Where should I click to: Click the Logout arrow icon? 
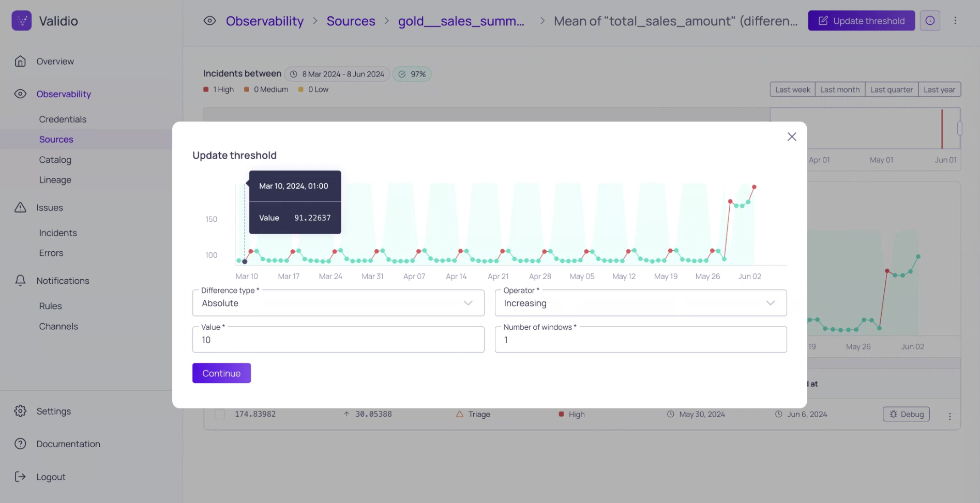20,477
